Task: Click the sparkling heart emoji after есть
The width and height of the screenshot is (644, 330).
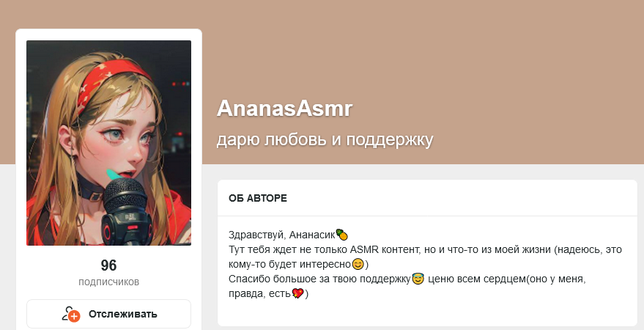Action: (297, 293)
